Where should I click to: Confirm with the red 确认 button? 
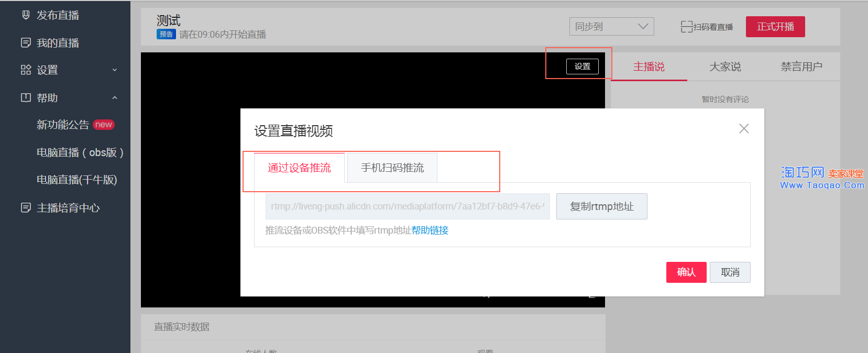686,272
